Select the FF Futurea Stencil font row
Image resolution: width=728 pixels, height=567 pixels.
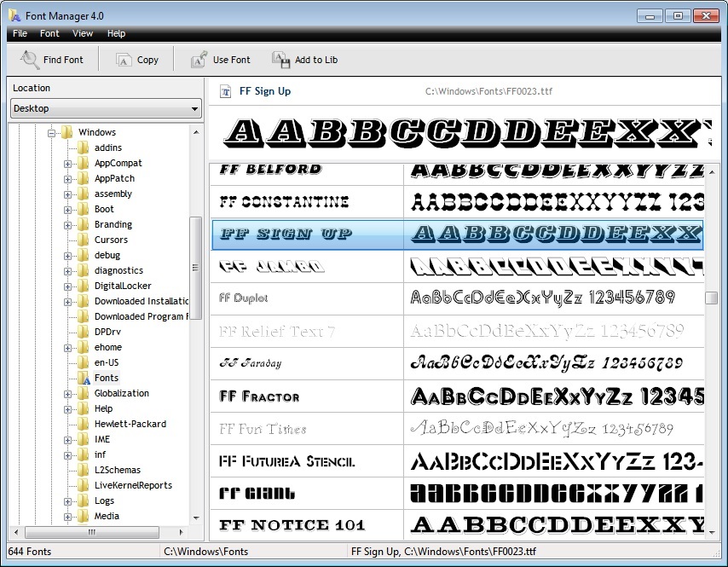pos(457,461)
